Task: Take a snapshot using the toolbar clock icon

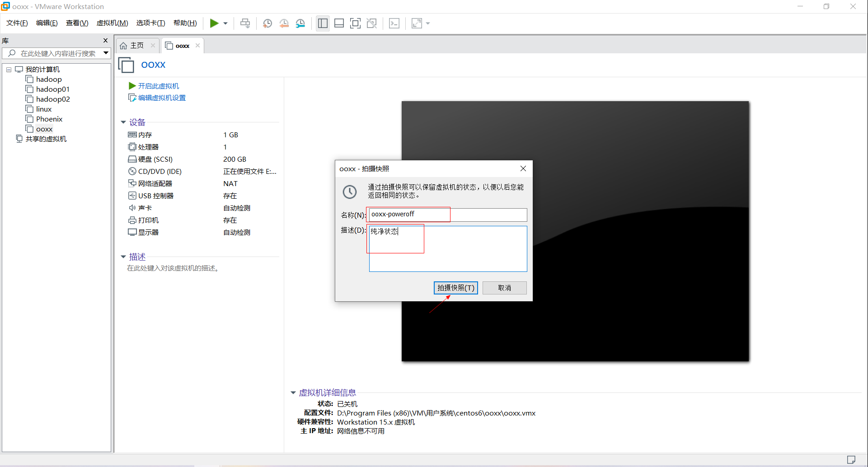Action: click(267, 23)
